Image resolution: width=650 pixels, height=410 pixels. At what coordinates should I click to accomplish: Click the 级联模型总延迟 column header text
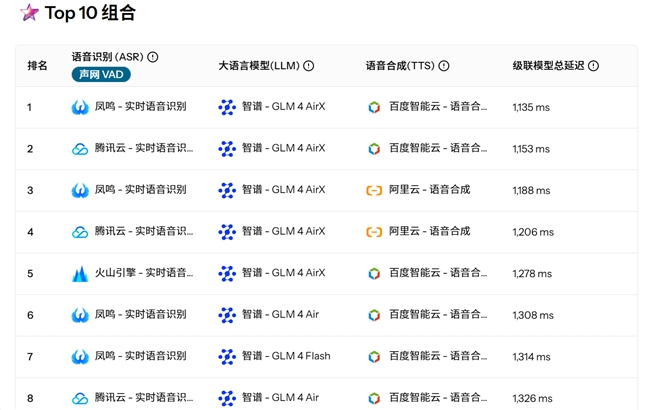tap(548, 66)
